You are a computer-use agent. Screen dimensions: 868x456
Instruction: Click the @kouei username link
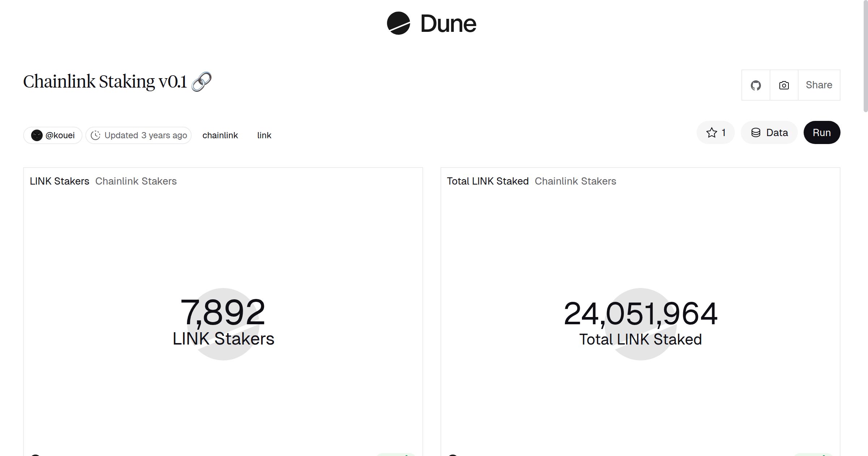pos(60,135)
